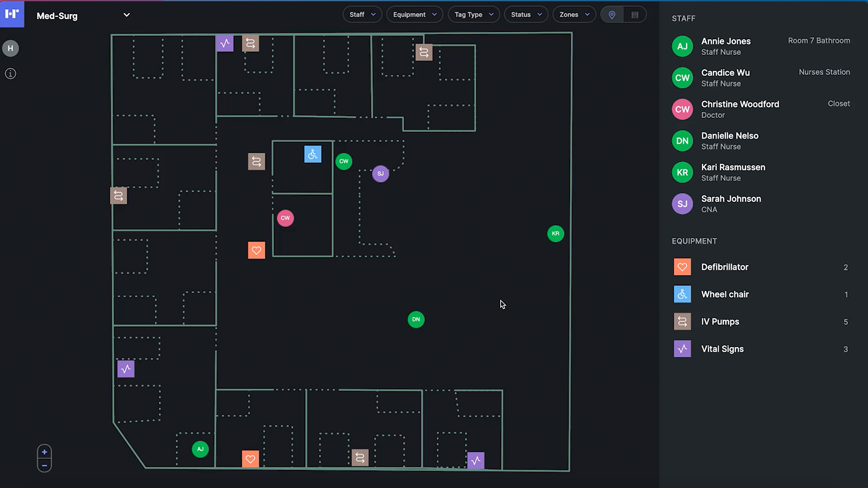
Task: Zoom out using the minus button
Action: click(x=44, y=465)
